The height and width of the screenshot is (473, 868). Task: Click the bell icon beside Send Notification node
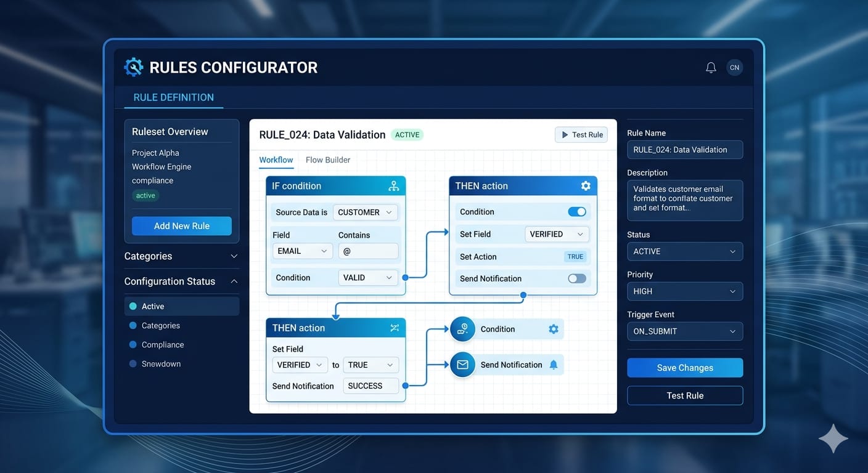click(554, 365)
